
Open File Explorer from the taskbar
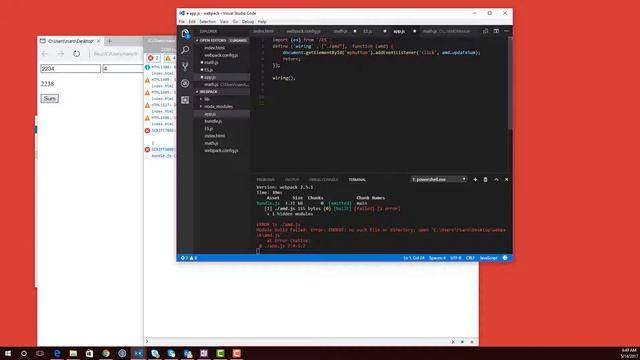pos(73,353)
